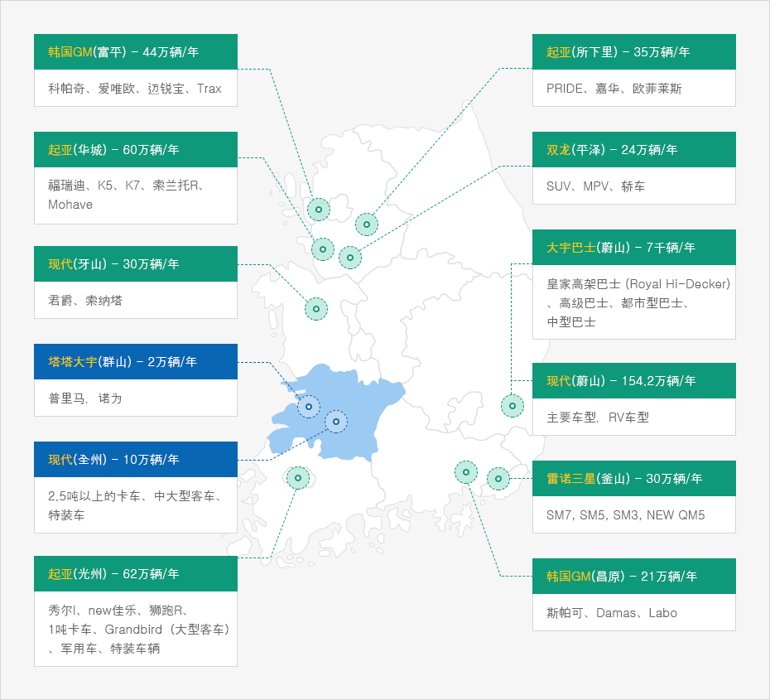Open the 韩国GM(富平) green header label
This screenshot has width=770, height=700.
pyautogui.click(x=136, y=51)
